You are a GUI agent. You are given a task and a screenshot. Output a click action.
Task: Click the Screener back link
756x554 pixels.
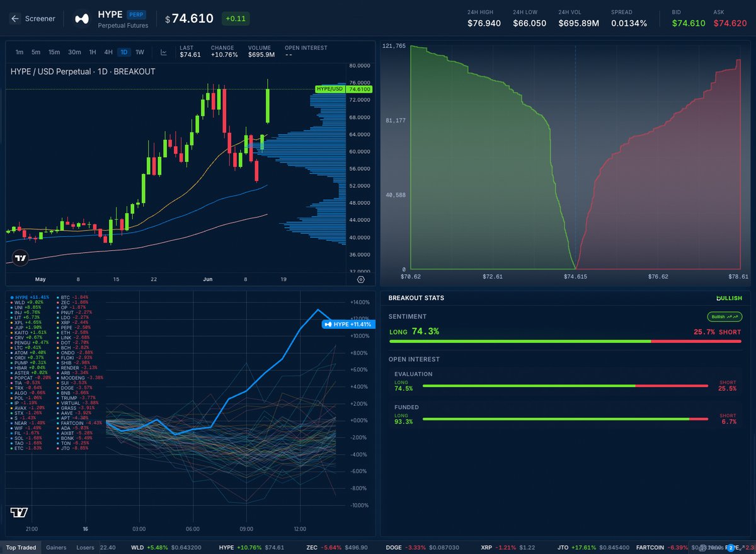pyautogui.click(x=40, y=19)
